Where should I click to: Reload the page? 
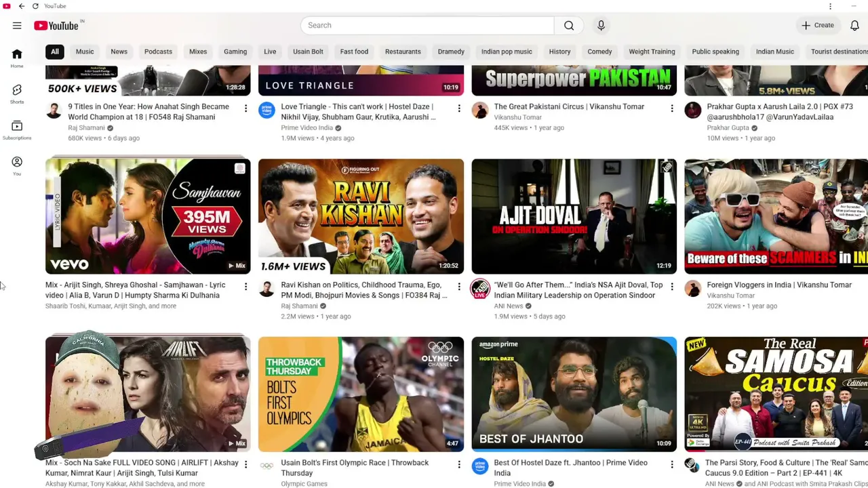tap(35, 6)
